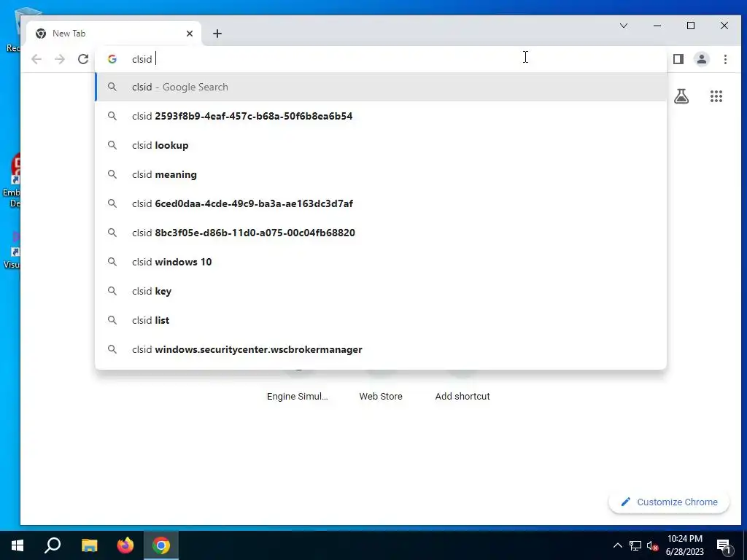The image size is (747, 560).
Task: Reload the page with the refresh icon
Action: click(x=83, y=59)
